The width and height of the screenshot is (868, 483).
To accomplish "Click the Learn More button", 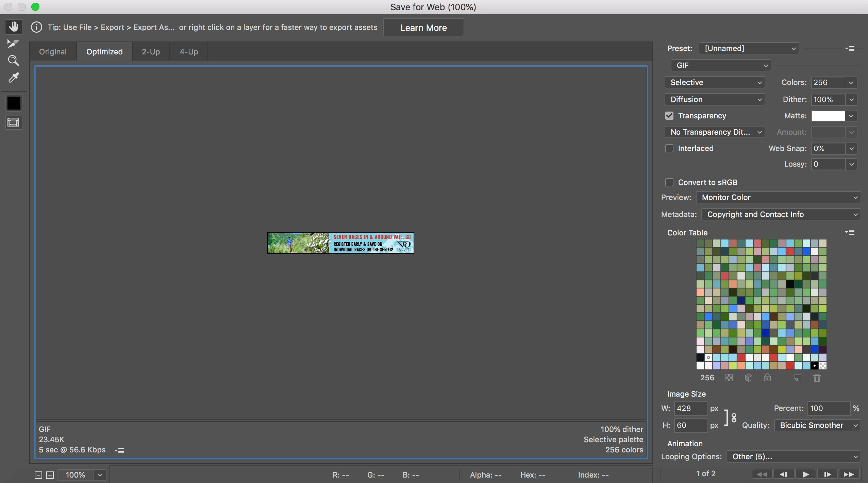I will coord(423,28).
